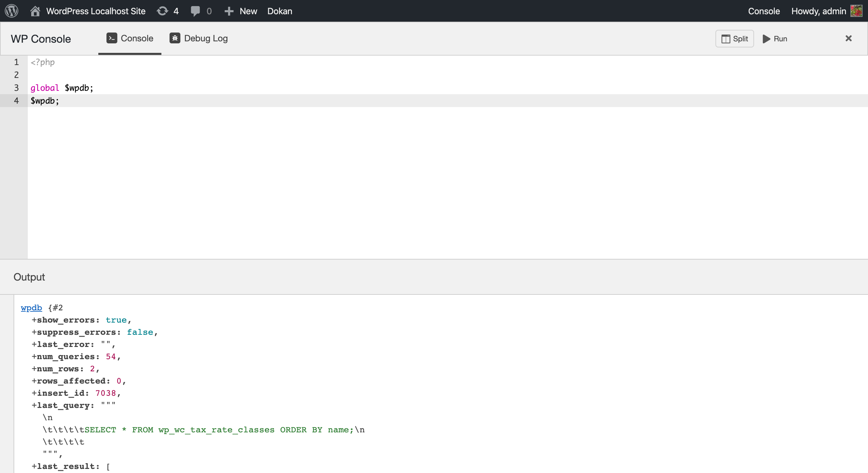
Task: Switch to the Console tab
Action: 130,38
